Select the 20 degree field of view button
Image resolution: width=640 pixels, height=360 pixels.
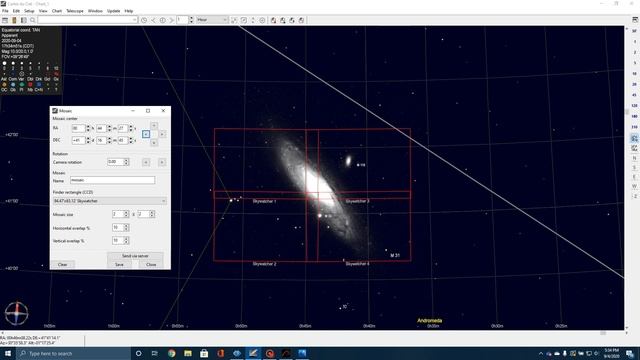pyautogui.click(x=634, y=84)
